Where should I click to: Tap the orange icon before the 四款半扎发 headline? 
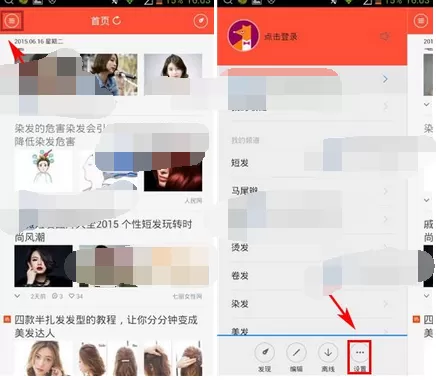tap(7, 319)
